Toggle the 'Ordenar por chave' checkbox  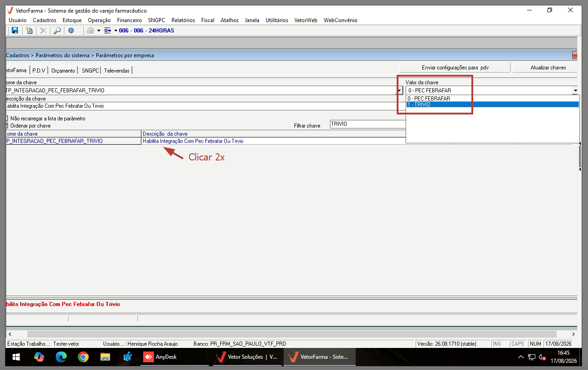point(7,126)
